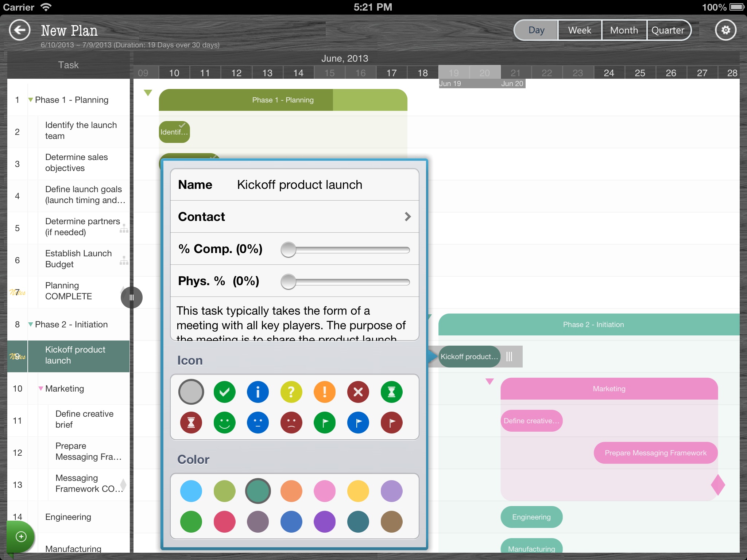747x560 pixels.
Task: Collapse the Phase 2 - Initiation group
Action: point(31,324)
